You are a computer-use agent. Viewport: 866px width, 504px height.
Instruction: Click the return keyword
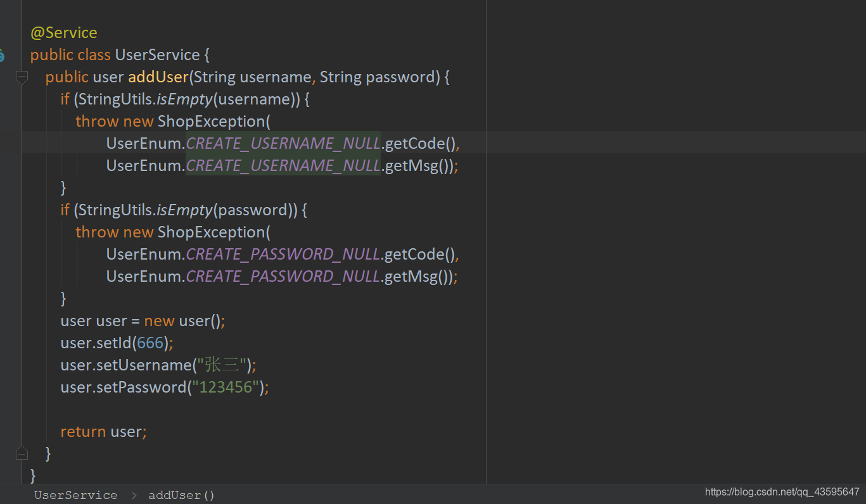pyautogui.click(x=83, y=432)
